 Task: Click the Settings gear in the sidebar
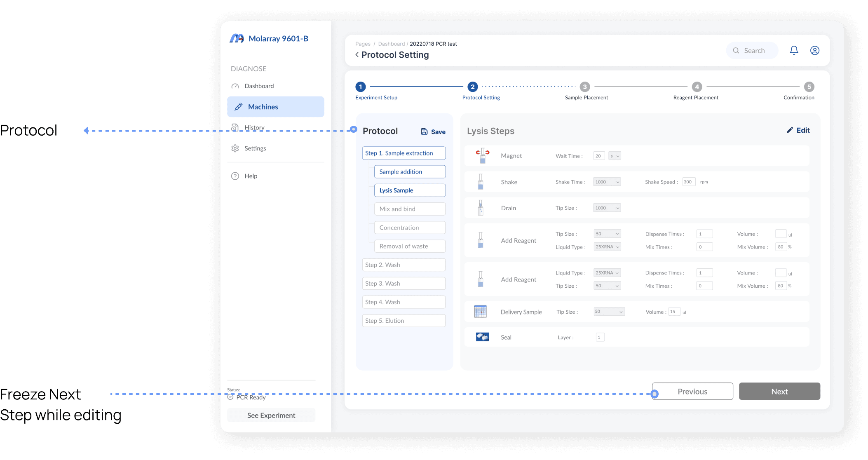point(235,148)
